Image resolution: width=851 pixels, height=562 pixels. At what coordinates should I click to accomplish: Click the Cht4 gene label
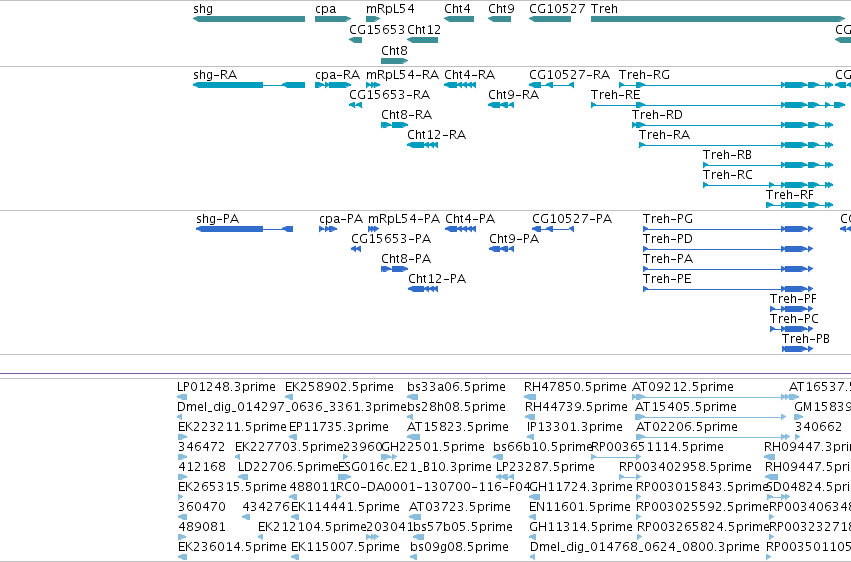pyautogui.click(x=458, y=9)
